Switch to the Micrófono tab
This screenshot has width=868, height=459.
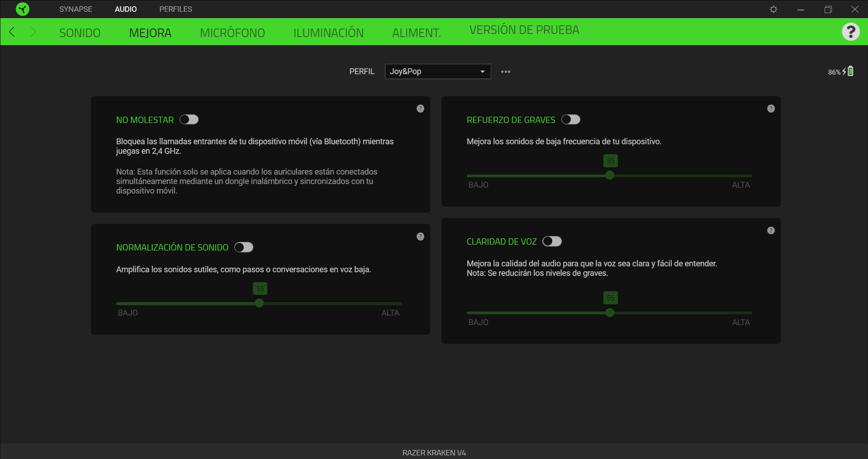232,33
